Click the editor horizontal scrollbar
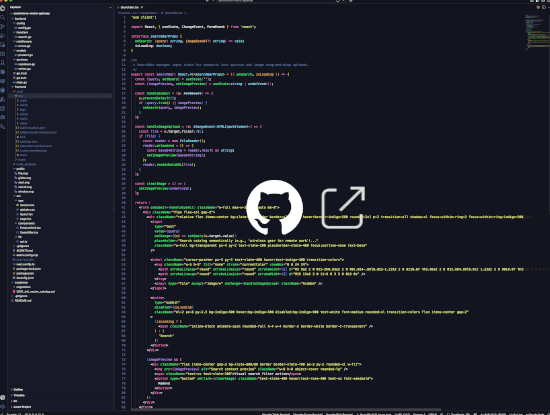The width and height of the screenshot is (550, 415). tap(286, 409)
